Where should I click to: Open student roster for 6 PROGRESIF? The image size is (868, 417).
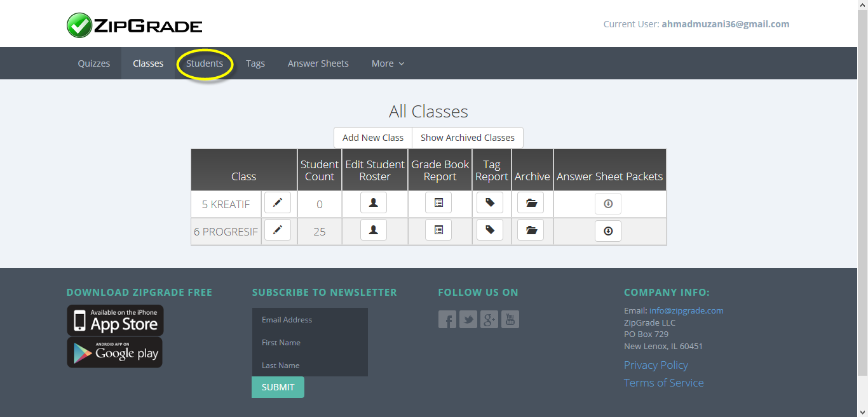point(374,230)
